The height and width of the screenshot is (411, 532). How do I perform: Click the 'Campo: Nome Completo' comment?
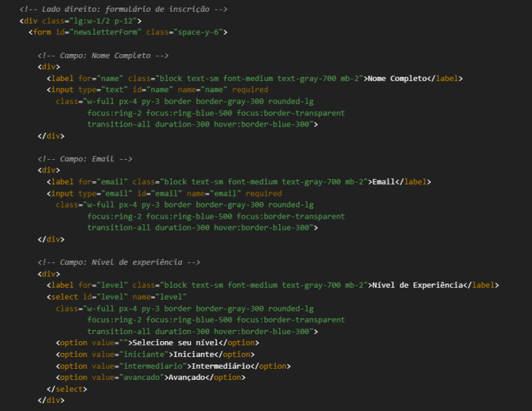tap(103, 55)
